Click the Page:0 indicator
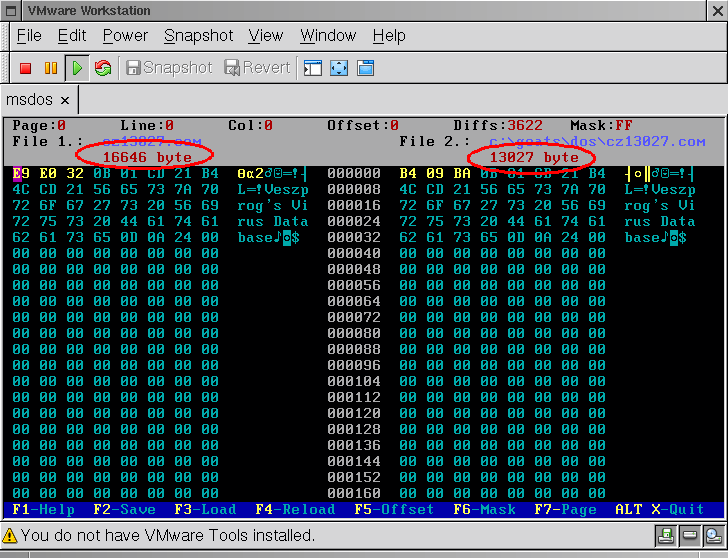The height and width of the screenshot is (558, 728). 39,125
